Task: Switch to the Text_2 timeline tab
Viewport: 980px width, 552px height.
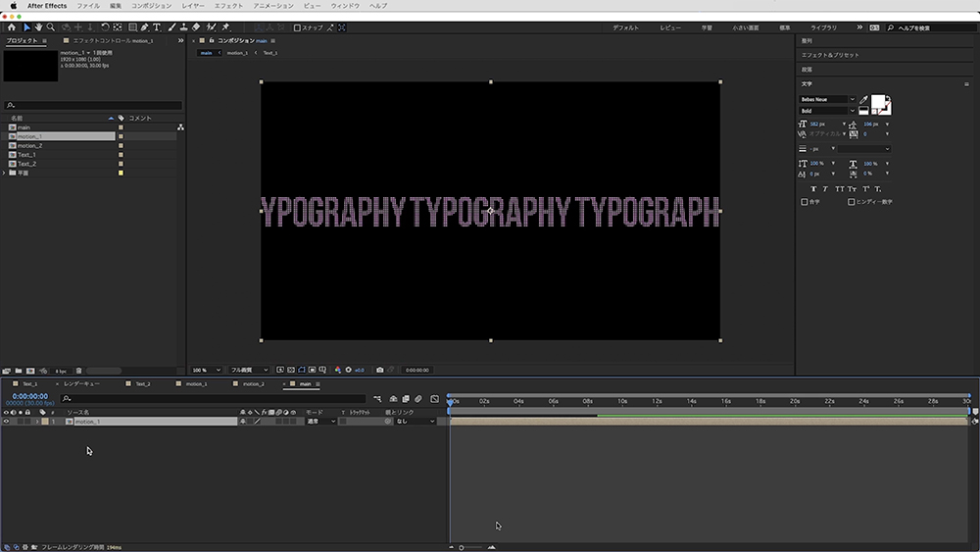Action: coord(142,384)
